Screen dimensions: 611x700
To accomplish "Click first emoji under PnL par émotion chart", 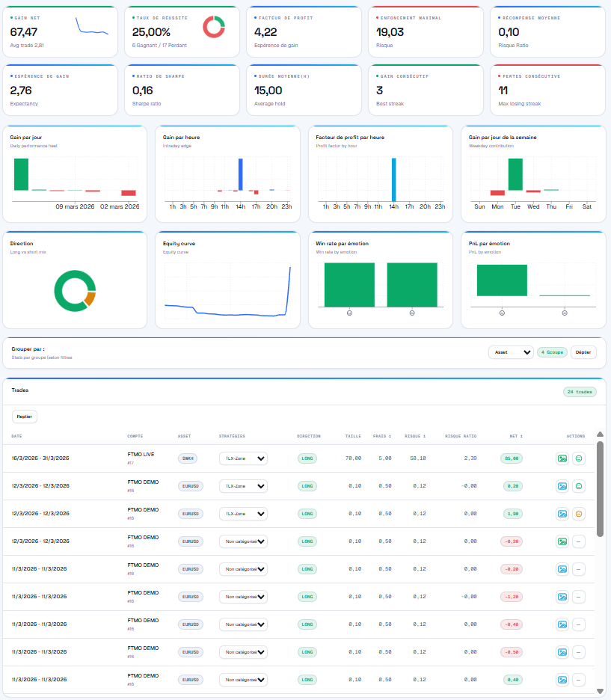I will click(x=502, y=313).
